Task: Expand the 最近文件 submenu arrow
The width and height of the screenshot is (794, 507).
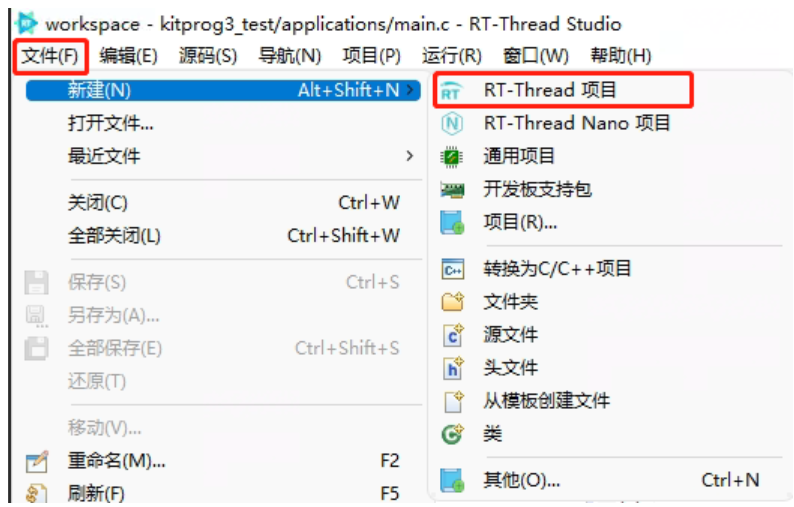Action: tap(410, 156)
